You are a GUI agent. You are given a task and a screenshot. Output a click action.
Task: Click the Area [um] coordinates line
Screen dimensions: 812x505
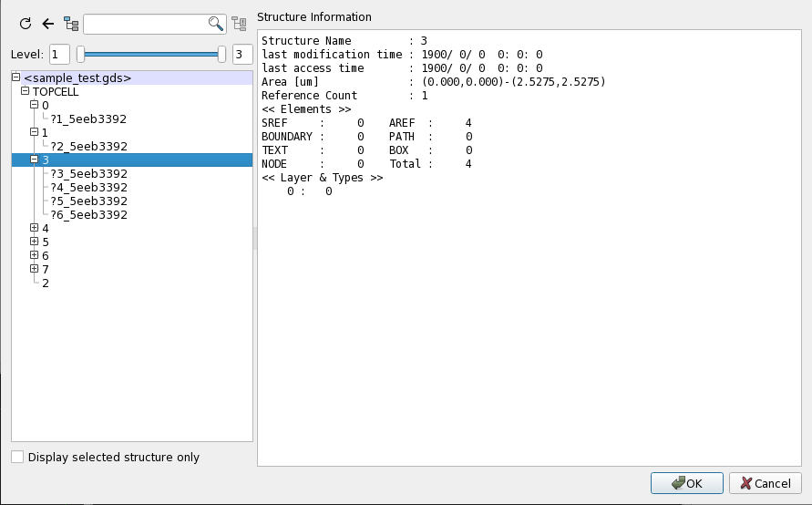coord(434,82)
